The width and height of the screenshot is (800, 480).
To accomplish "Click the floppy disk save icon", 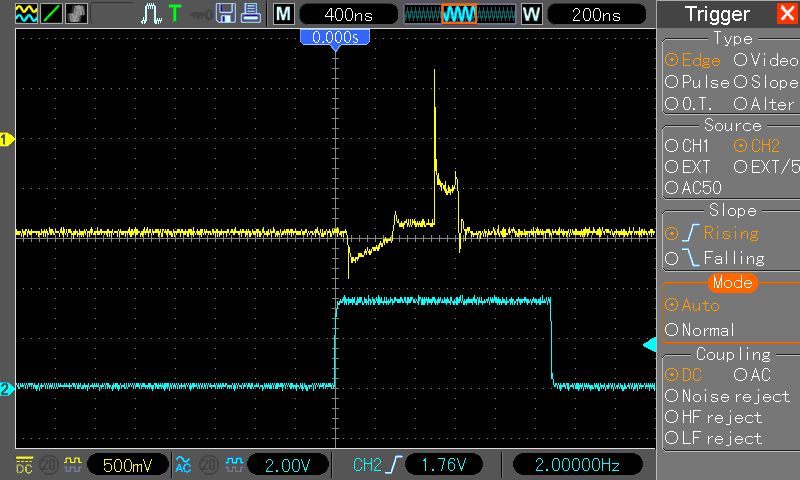I will pos(226,14).
